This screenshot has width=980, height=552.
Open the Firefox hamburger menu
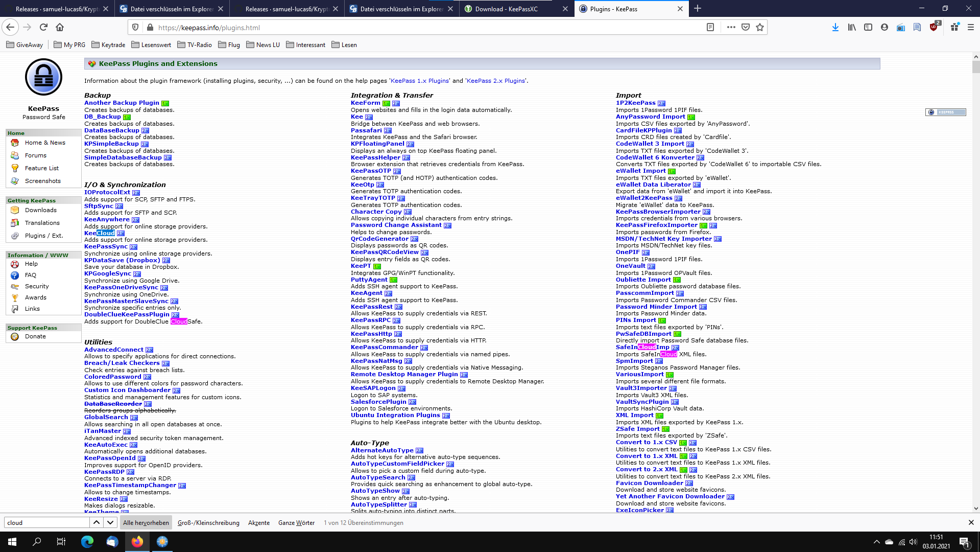pos(970,27)
